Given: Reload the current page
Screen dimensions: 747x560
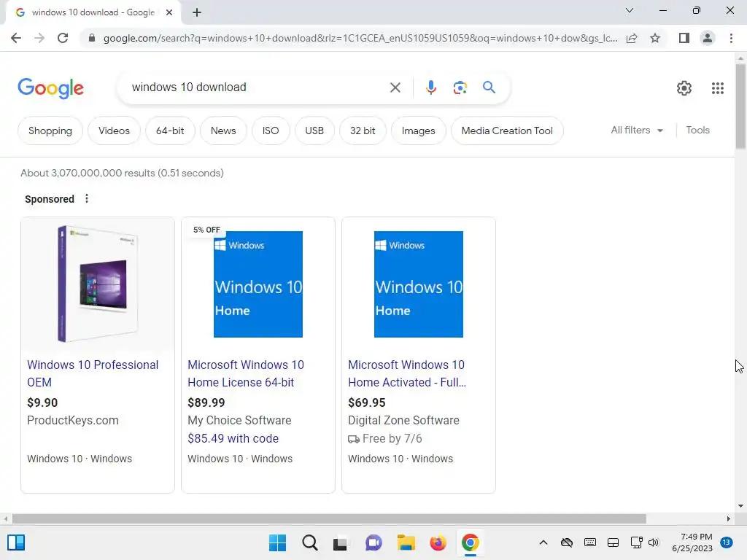Looking at the screenshot, I should pos(63,38).
